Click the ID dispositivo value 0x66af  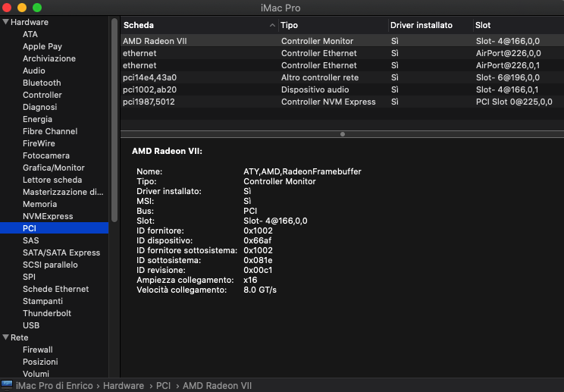point(257,240)
